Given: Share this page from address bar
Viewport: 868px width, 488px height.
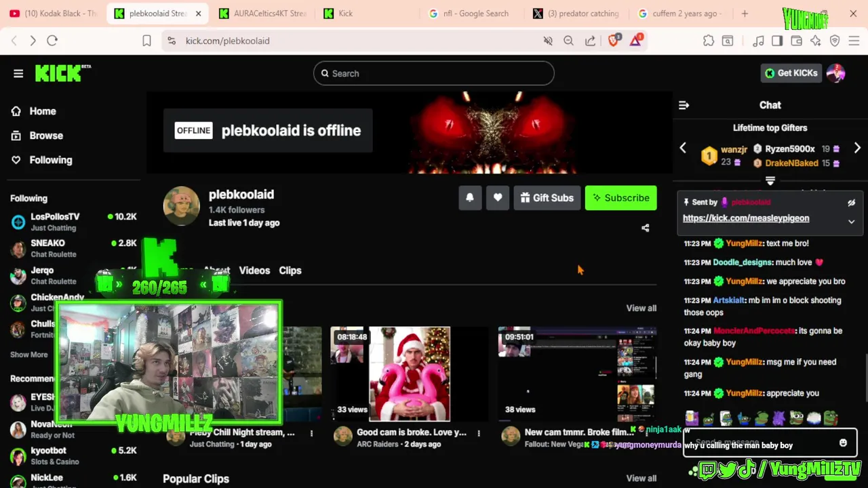Looking at the screenshot, I should point(591,41).
